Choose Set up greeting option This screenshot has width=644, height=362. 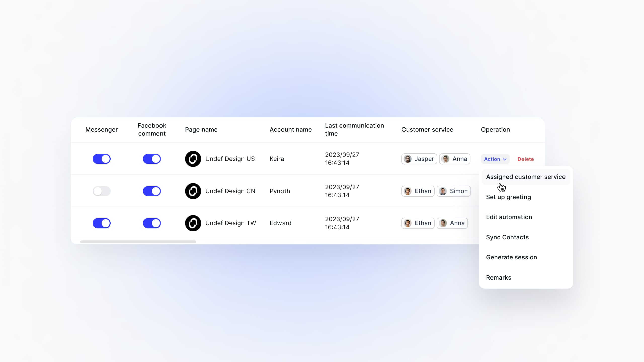(x=508, y=197)
